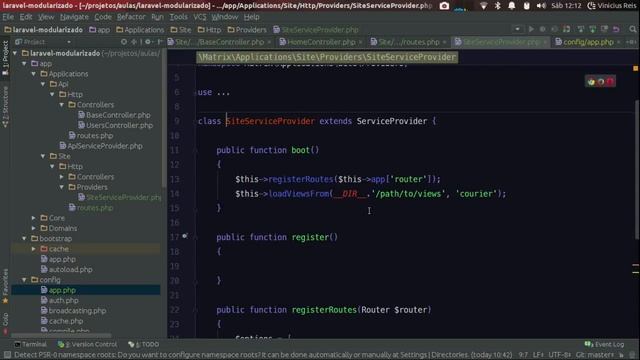Click UTF-8 encoding in status bar

pyautogui.click(x=559, y=355)
